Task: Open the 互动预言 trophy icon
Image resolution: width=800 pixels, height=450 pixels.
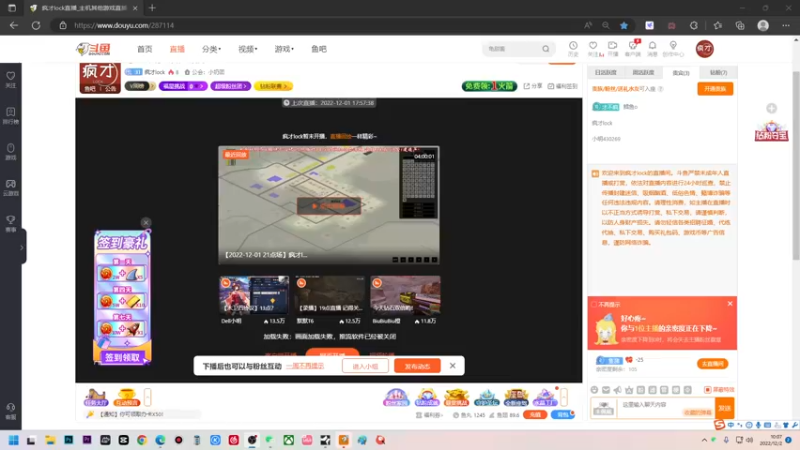Action: pyautogui.click(x=126, y=397)
